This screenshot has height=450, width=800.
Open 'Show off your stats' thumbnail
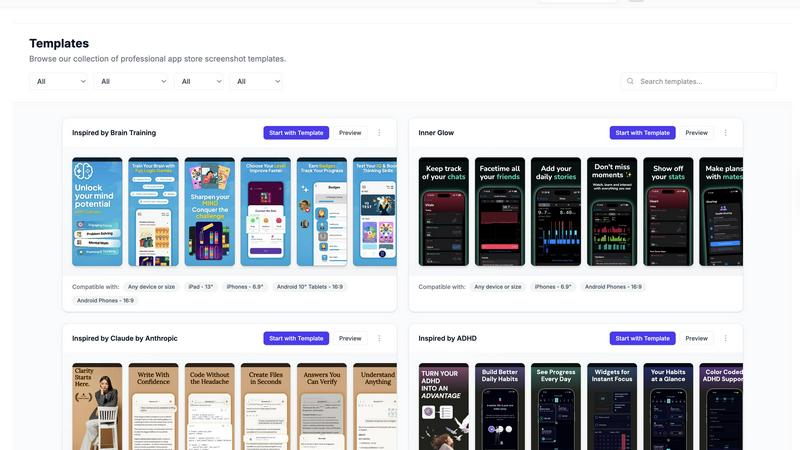668,212
